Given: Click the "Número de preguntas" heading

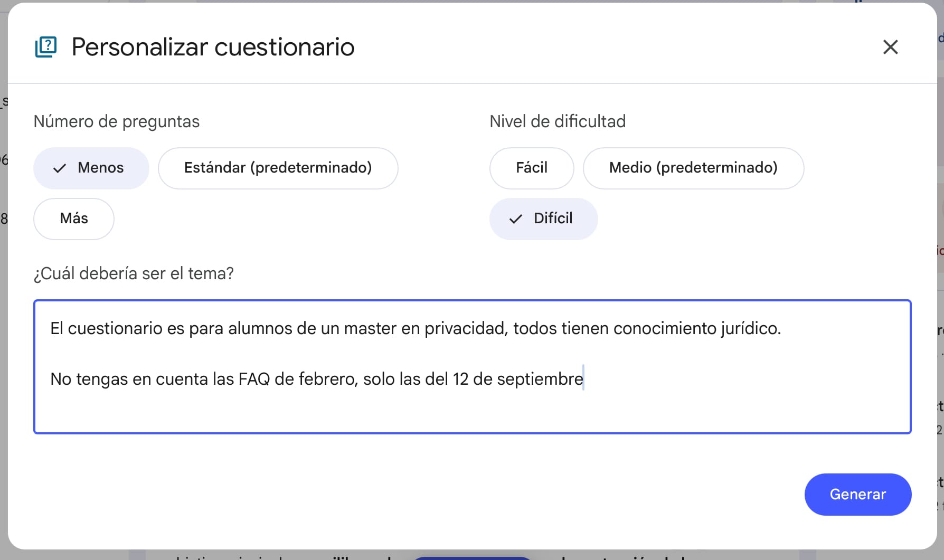Looking at the screenshot, I should point(117,121).
